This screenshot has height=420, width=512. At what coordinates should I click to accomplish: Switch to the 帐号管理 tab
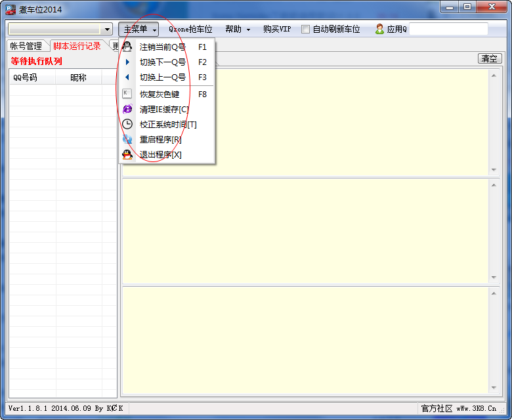tap(26, 46)
